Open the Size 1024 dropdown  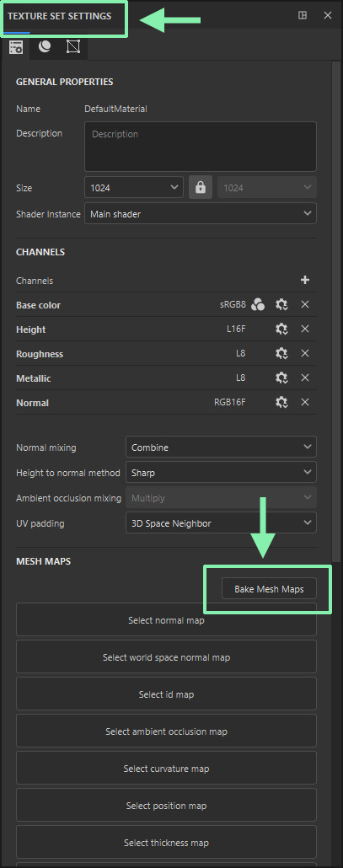coord(134,188)
